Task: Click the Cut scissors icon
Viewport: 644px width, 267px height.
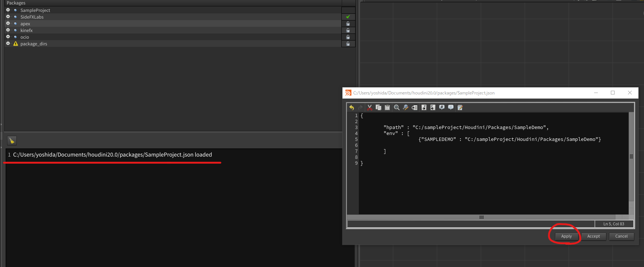Action: coord(370,107)
